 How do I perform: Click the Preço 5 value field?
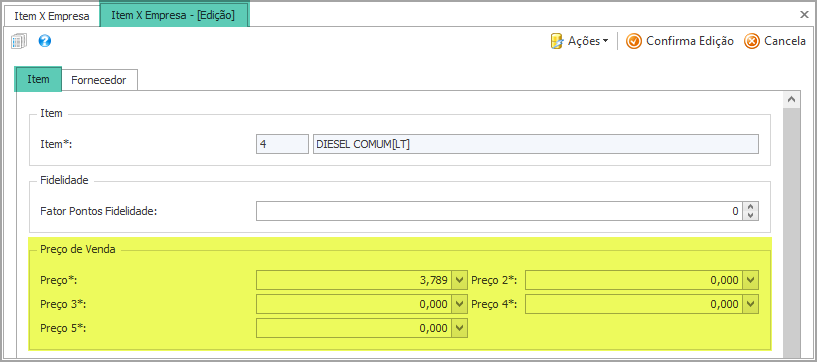pos(354,328)
